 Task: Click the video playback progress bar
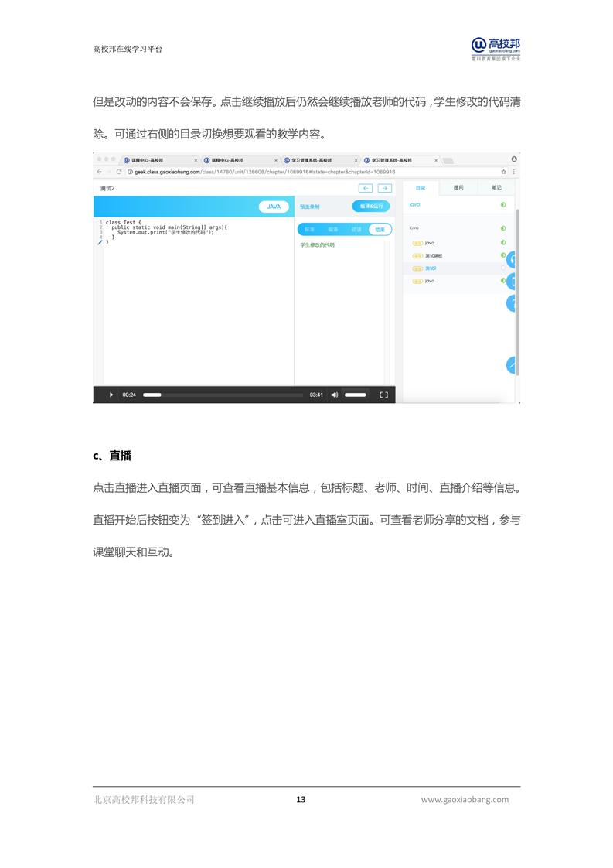pos(223,395)
